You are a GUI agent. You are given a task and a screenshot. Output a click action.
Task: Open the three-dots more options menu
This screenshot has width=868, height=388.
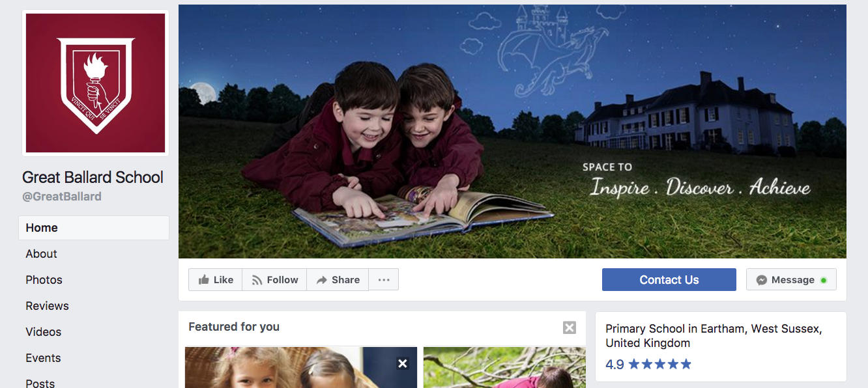(x=384, y=280)
